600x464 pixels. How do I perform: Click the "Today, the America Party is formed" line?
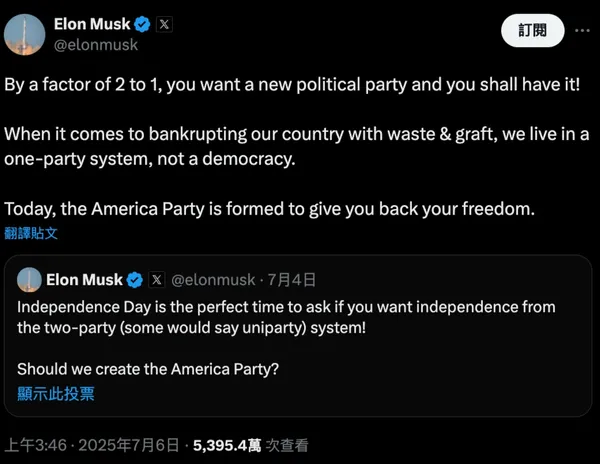270,208
